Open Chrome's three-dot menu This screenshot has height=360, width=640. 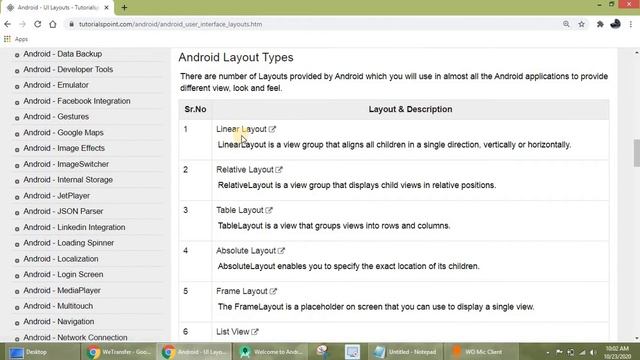(x=631, y=24)
